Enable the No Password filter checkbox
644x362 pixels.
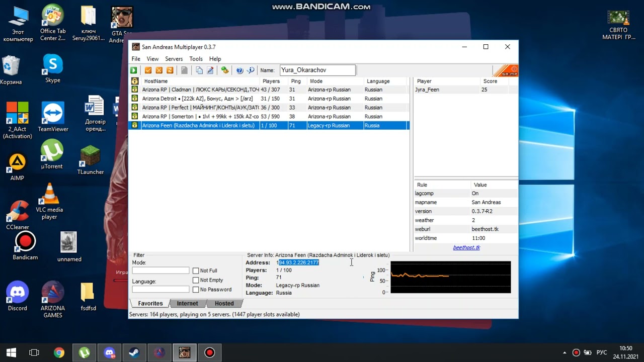(196, 290)
